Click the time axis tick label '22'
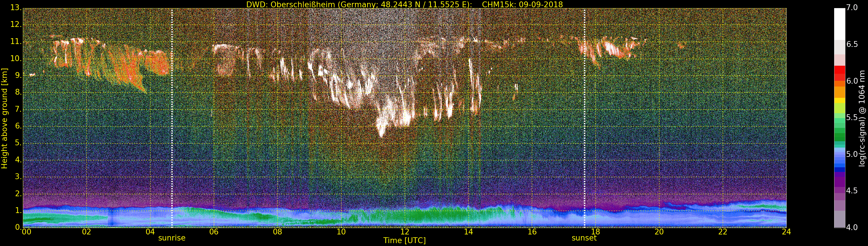Viewport: 868px width, 246px height. (723, 232)
